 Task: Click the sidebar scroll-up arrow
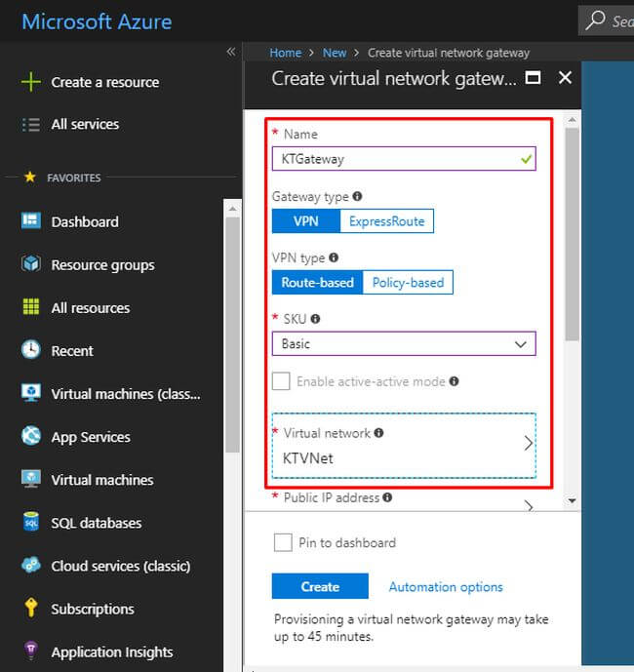[x=233, y=209]
